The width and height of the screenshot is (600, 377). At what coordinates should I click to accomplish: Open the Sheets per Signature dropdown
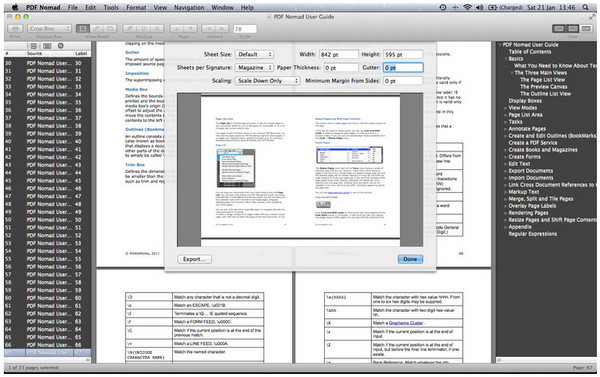coord(254,67)
